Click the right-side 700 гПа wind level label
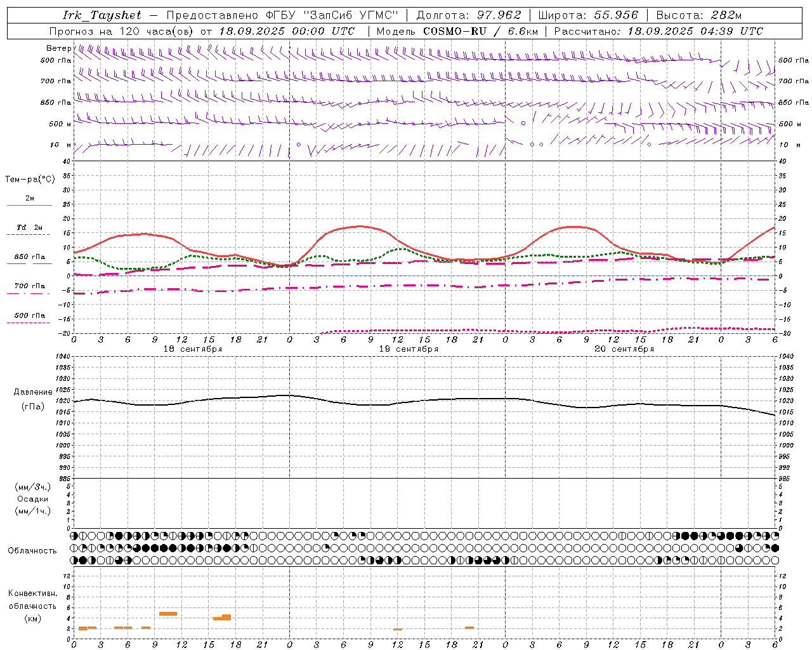812x650 pixels. (794, 81)
